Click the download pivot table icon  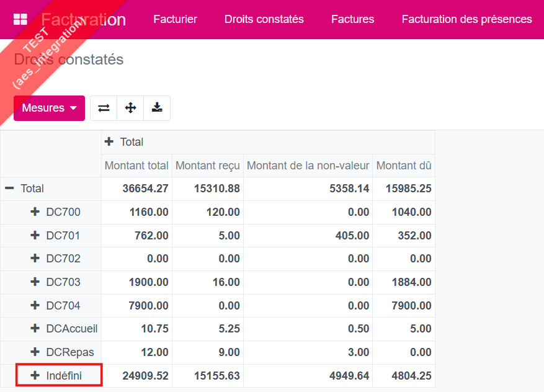click(157, 108)
